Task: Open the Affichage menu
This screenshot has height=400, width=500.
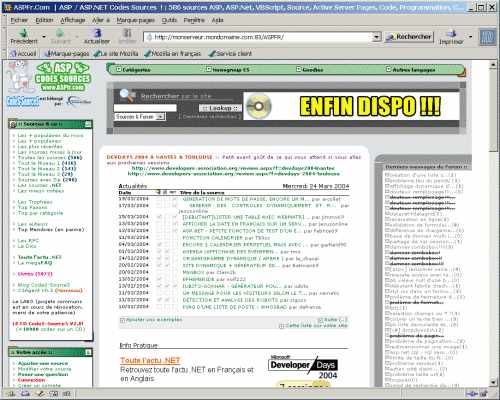Action: pyautogui.click(x=73, y=20)
